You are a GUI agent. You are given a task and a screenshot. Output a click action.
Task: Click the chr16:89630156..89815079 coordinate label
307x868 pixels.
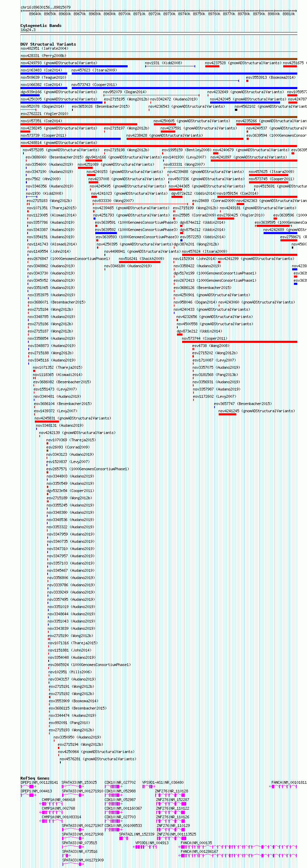[x=46, y=7]
